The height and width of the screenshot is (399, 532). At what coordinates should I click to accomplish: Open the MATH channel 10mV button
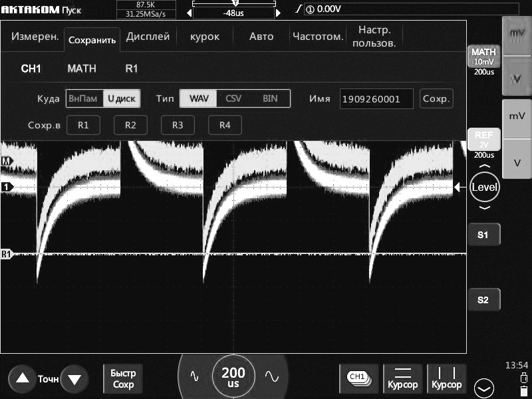(x=484, y=57)
